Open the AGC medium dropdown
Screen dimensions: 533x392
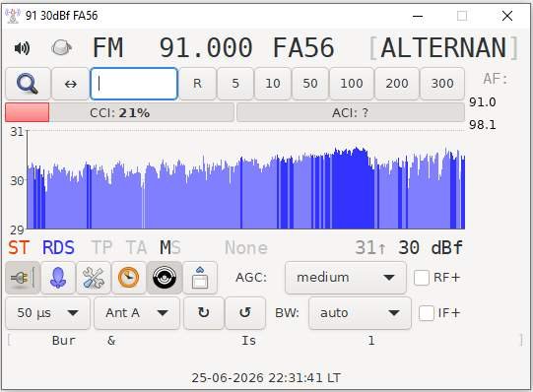346,278
